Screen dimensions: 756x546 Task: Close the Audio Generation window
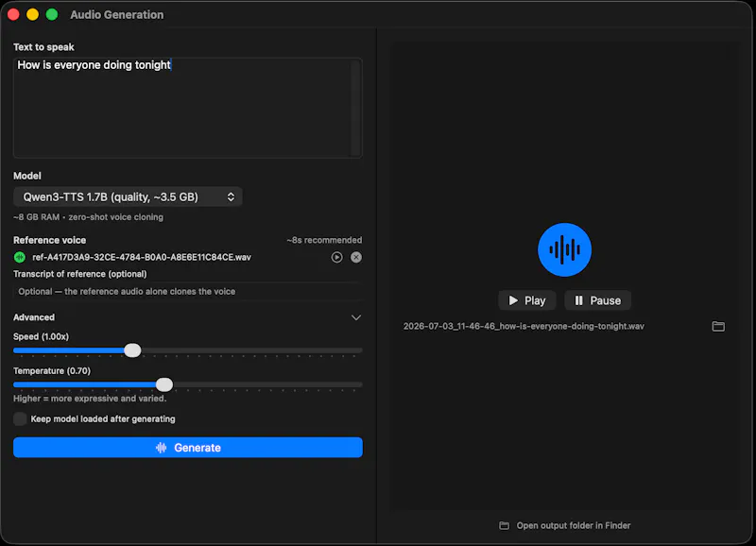[x=13, y=14]
